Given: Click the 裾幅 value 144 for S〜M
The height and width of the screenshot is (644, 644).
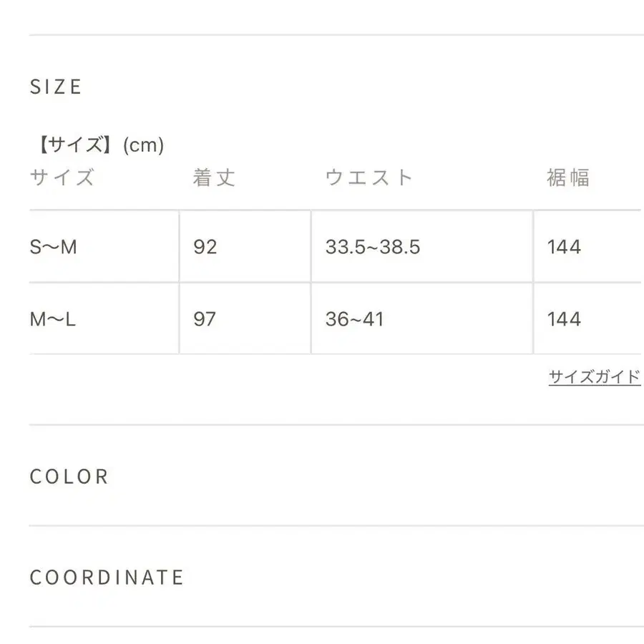Looking at the screenshot, I should coord(564,247).
